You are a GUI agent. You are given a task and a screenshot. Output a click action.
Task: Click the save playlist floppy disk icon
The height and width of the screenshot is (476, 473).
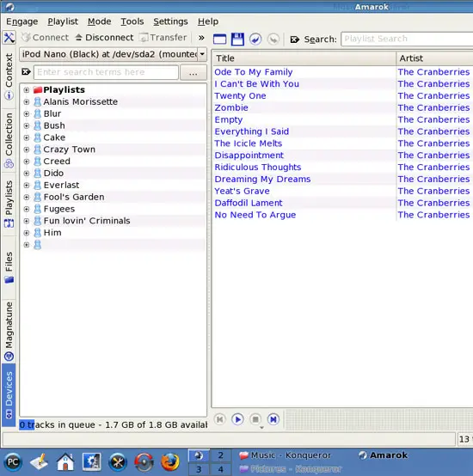coord(237,40)
